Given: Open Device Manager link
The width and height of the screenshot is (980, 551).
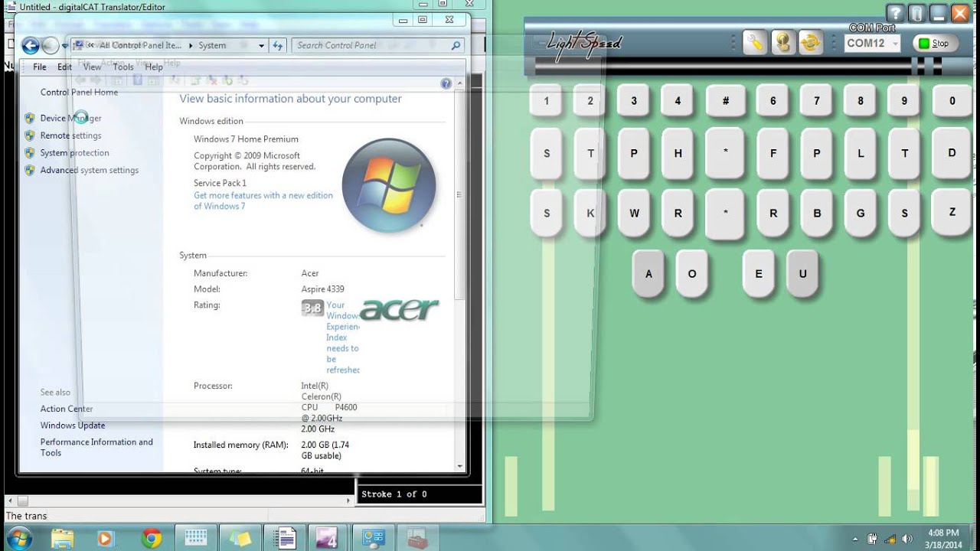Looking at the screenshot, I should pos(70,118).
